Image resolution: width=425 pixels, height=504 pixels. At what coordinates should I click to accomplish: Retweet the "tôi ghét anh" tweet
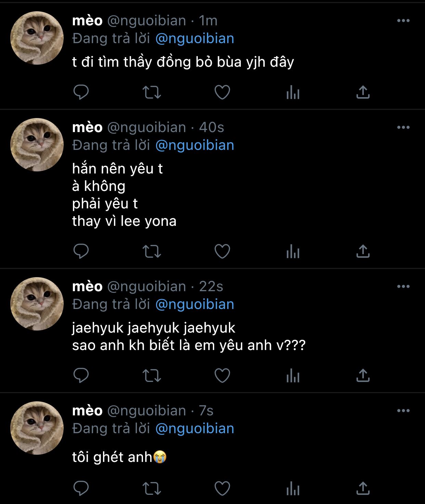tap(152, 488)
